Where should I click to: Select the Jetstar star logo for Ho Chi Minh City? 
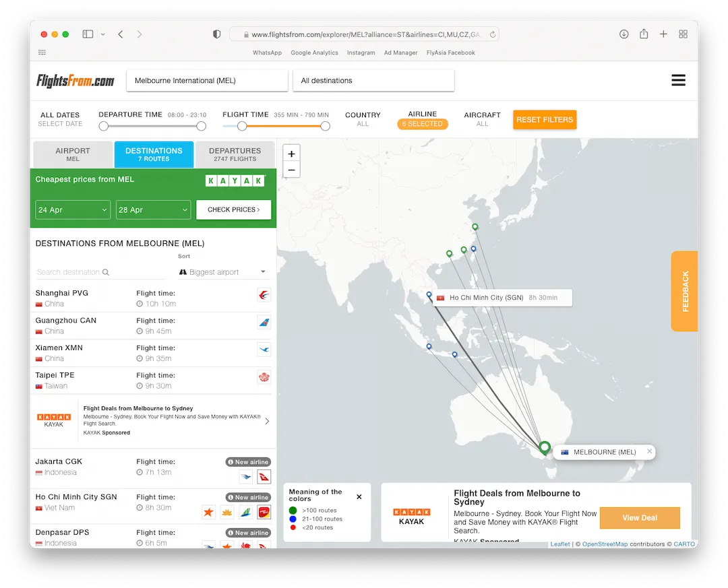209,513
